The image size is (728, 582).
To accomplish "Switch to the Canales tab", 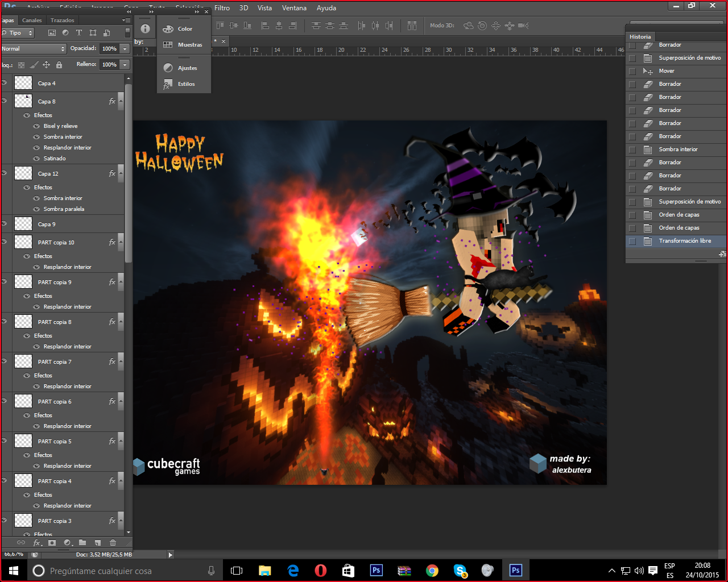I will tap(32, 20).
